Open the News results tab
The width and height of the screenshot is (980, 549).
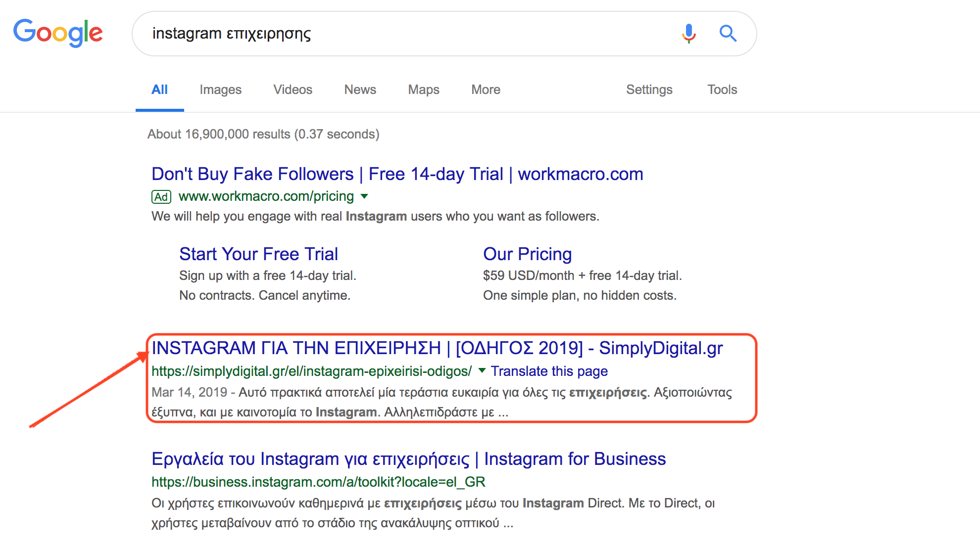pyautogui.click(x=360, y=90)
